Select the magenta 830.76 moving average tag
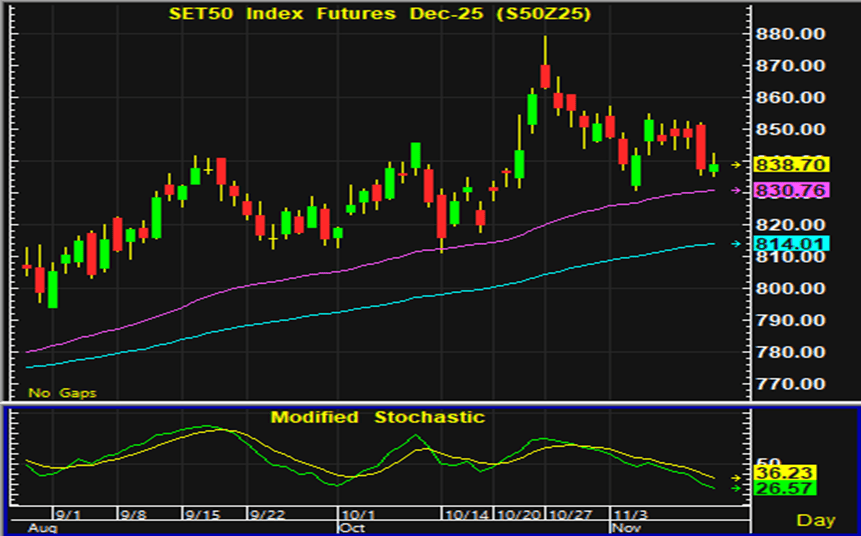This screenshot has width=861, height=536. tap(790, 190)
